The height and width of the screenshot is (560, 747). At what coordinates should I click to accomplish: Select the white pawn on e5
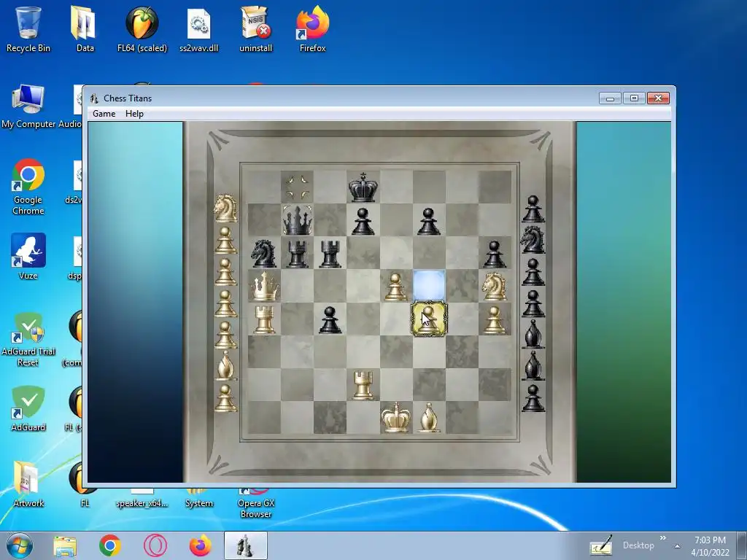coord(395,287)
